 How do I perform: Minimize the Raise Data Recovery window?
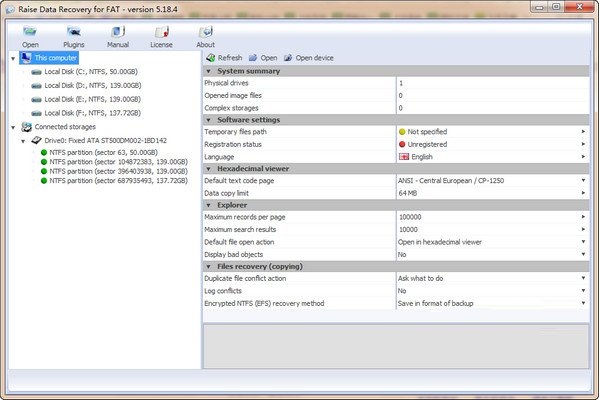click(x=539, y=6)
